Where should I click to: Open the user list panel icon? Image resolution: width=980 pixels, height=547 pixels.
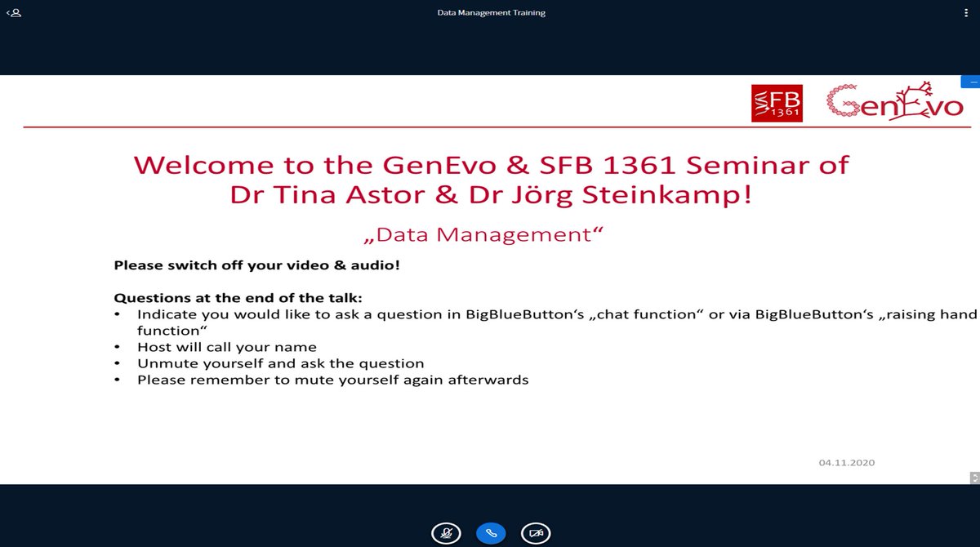click(14, 13)
